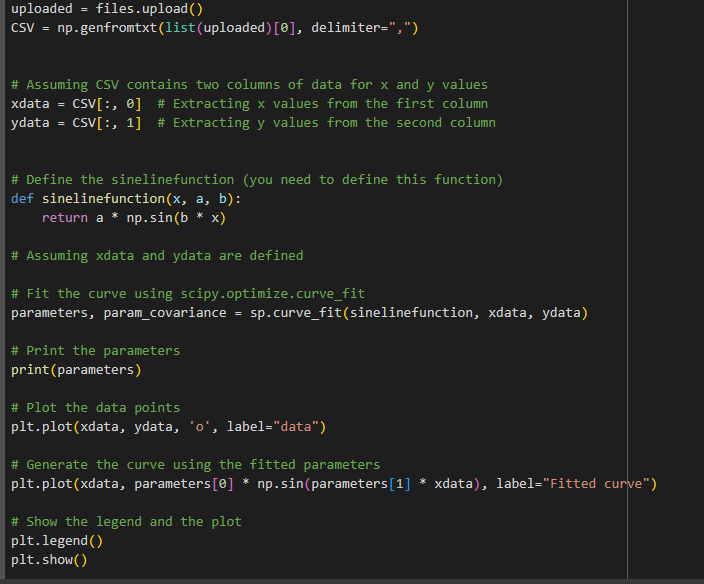Click the comment 'Generate the curve using the fitted parameters'
The image size is (704, 584).
pyautogui.click(x=195, y=465)
